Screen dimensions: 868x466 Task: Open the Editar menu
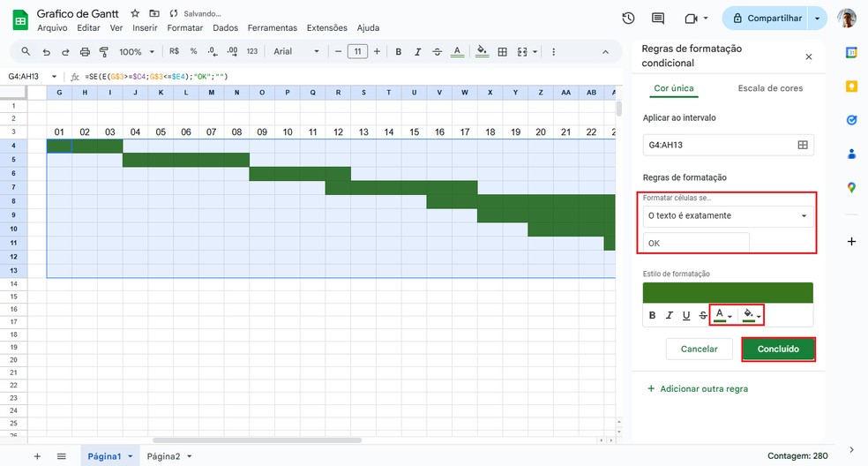[x=88, y=27]
